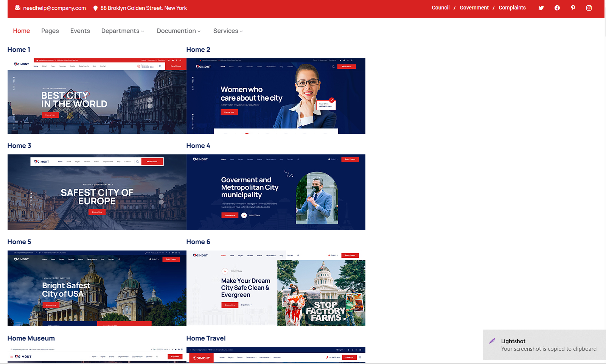606x364 pixels.
Task: Open the Pinterest social icon
Action: point(573,8)
